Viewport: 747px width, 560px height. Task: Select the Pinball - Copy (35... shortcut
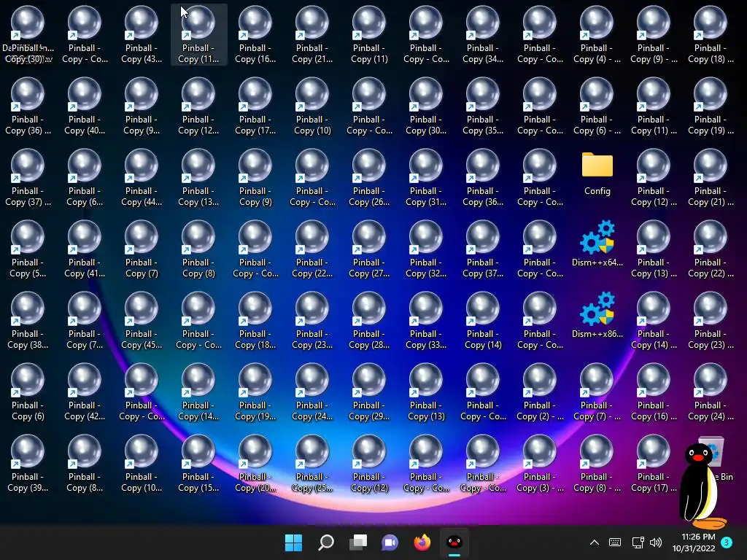point(483,107)
